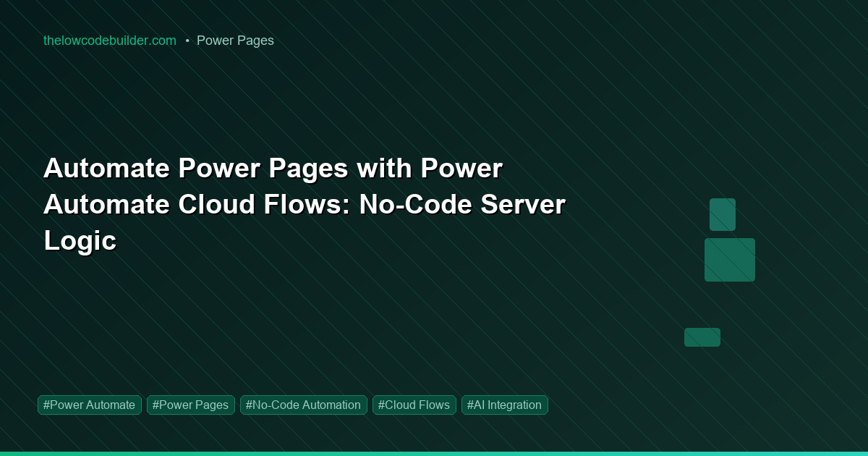Open thelowcodebuilder.com site link

click(110, 41)
